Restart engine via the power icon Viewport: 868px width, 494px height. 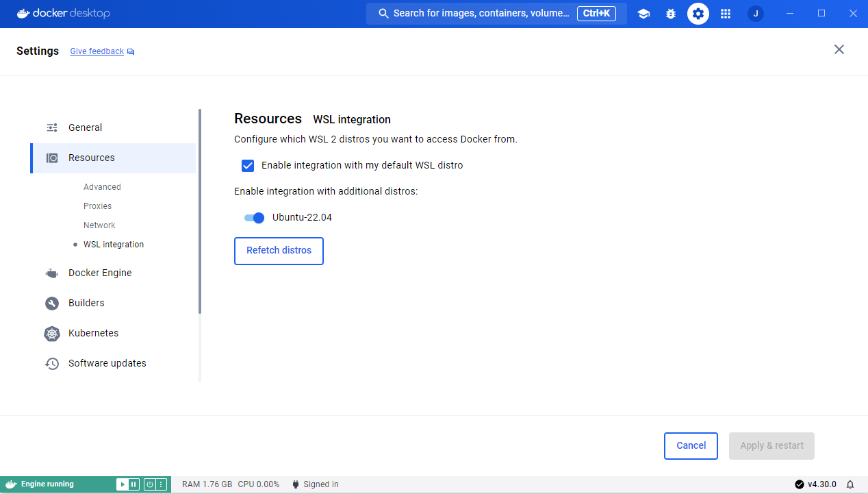click(x=149, y=484)
